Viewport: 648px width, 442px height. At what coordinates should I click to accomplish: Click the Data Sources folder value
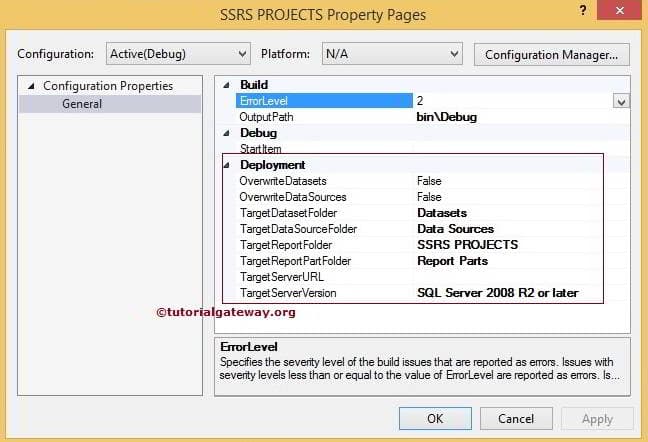coord(455,229)
